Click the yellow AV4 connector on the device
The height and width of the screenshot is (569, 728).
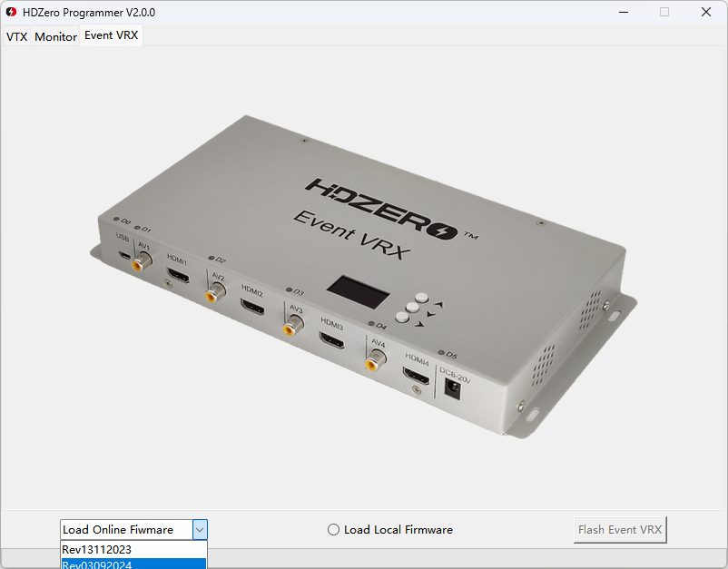coord(372,364)
